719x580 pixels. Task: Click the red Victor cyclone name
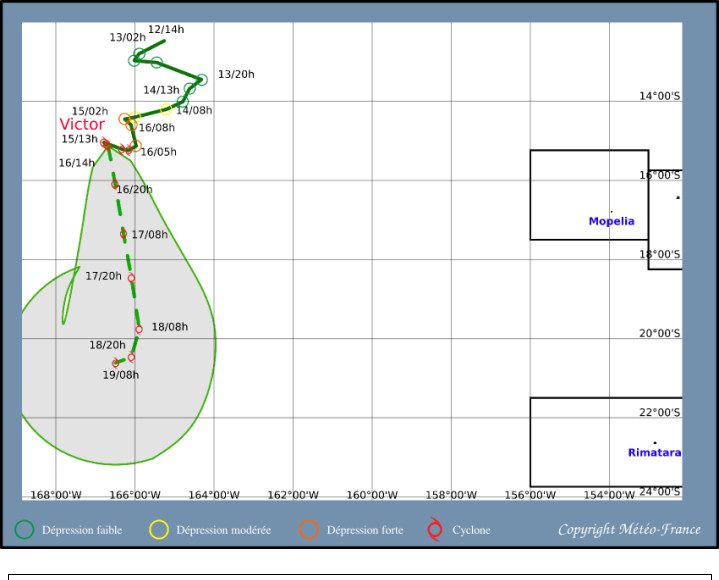[x=82, y=124]
